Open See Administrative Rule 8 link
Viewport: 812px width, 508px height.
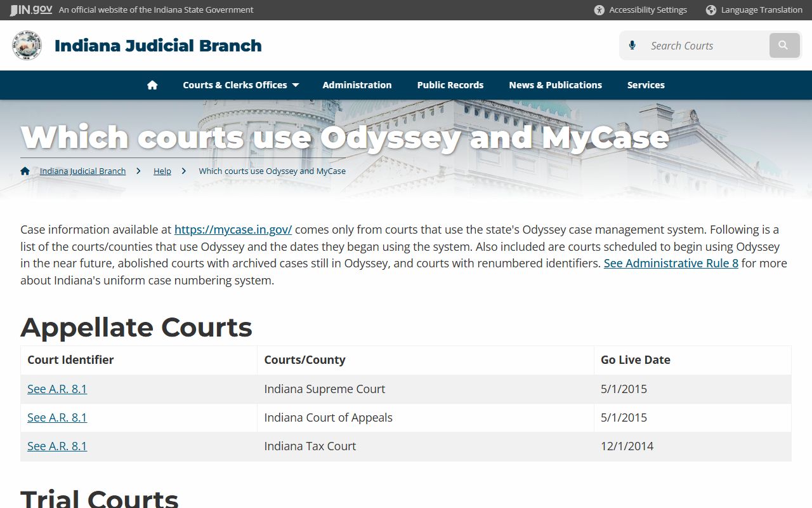[671, 264]
